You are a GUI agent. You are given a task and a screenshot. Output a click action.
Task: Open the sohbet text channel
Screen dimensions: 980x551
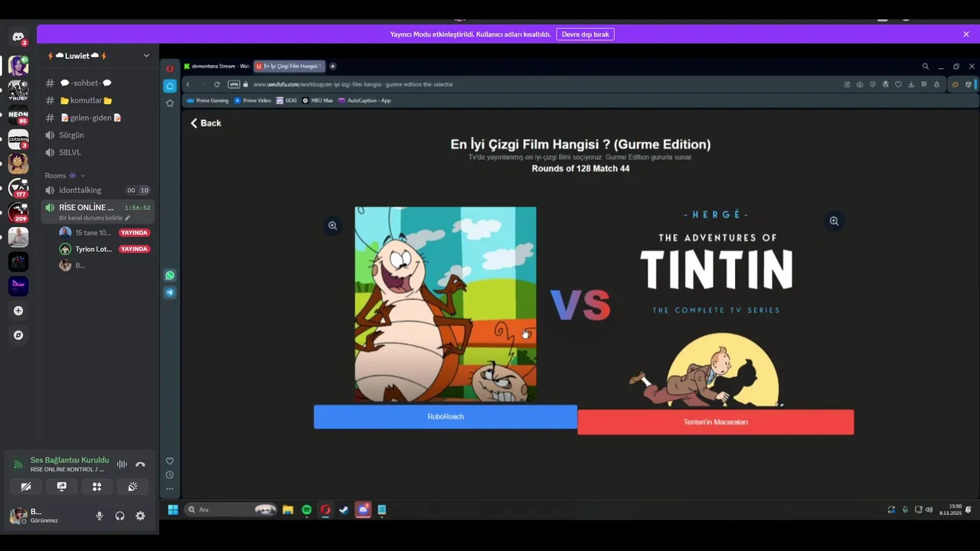point(98,83)
